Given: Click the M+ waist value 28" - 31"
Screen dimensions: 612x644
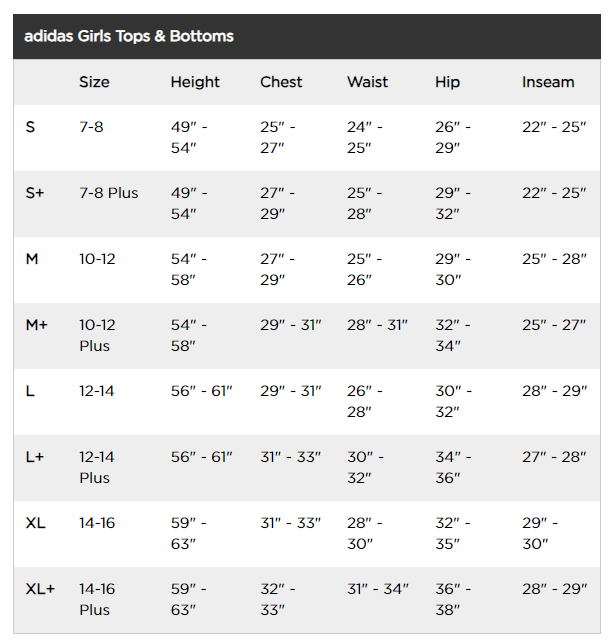Looking at the screenshot, I should (378, 325).
